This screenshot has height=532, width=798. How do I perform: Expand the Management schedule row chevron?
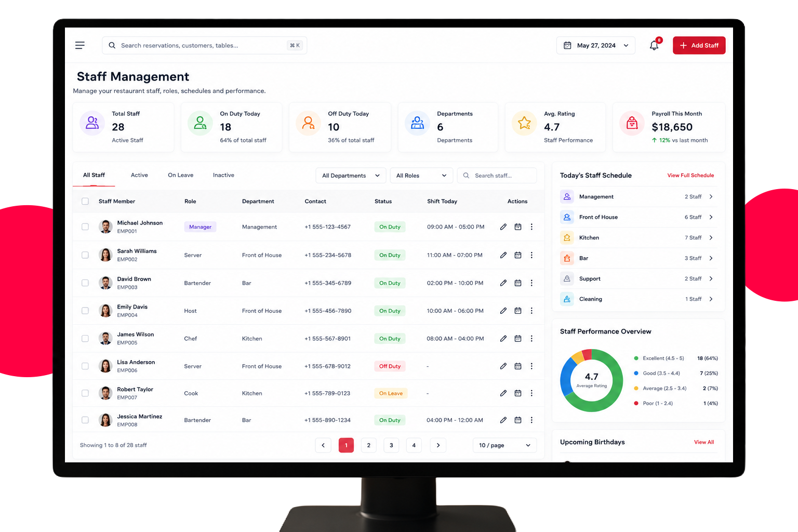(x=711, y=197)
